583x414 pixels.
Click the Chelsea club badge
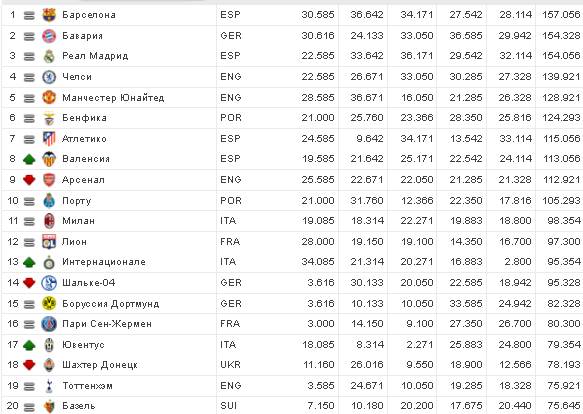pyautogui.click(x=49, y=77)
